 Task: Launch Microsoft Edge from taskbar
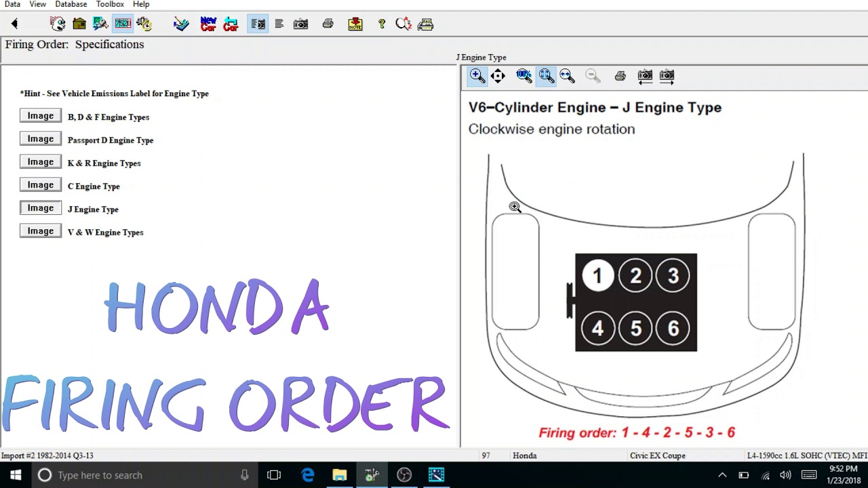[307, 475]
